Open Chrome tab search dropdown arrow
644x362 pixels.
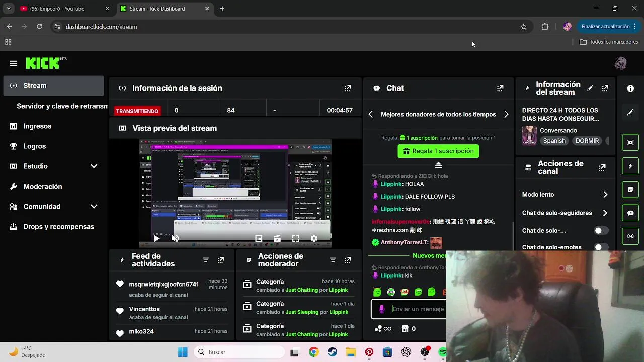9,9
